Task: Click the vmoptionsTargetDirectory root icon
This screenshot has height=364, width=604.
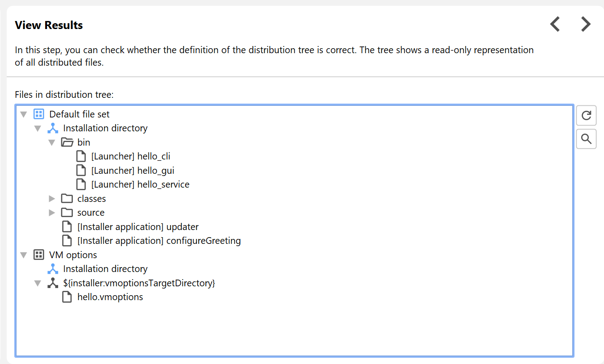Action: click(53, 283)
